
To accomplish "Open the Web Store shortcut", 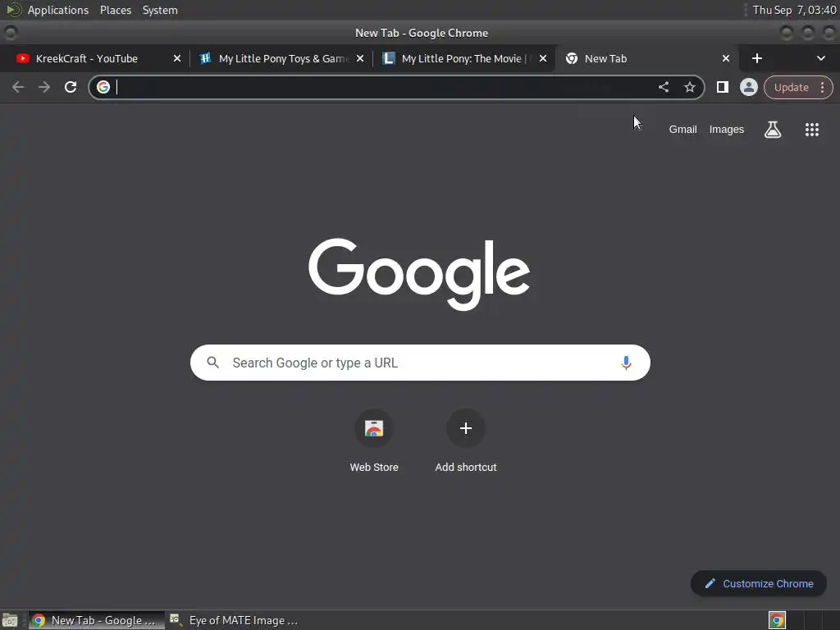I will [374, 441].
